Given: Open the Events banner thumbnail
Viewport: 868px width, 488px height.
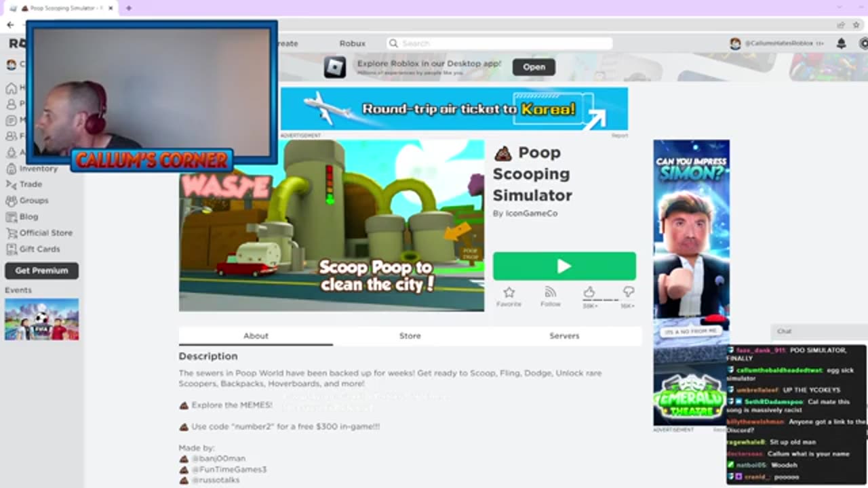Looking at the screenshot, I should point(41,319).
